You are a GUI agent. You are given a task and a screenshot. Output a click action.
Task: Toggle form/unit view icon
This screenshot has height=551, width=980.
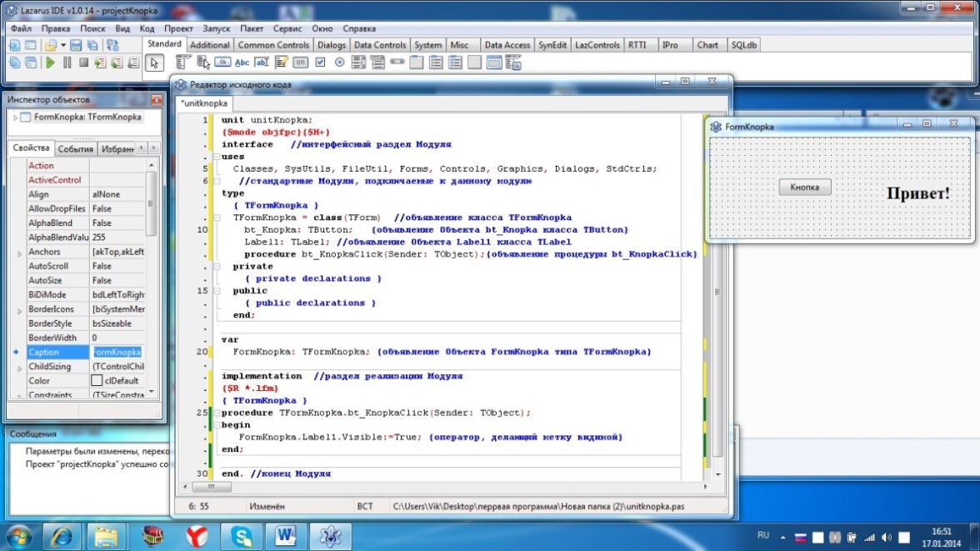(112, 45)
